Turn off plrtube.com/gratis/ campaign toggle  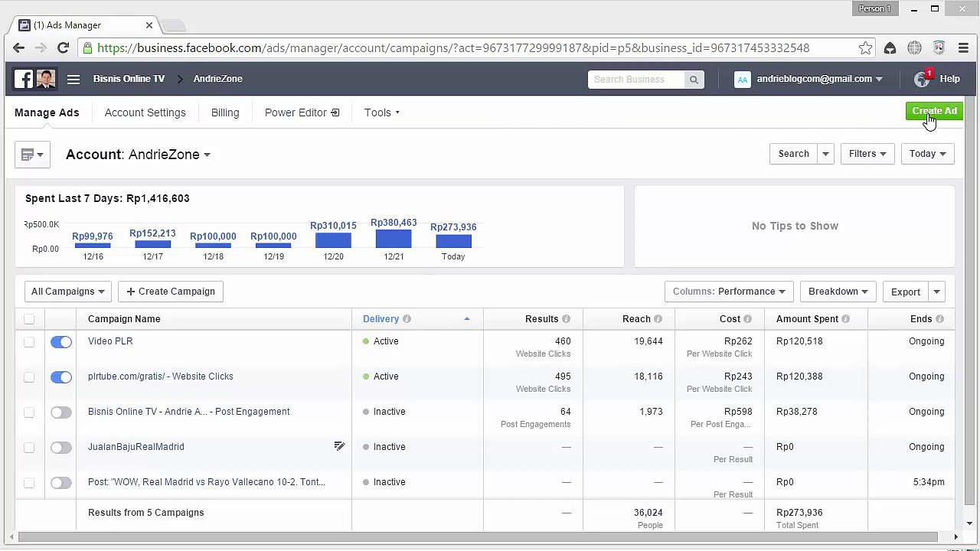(x=61, y=377)
